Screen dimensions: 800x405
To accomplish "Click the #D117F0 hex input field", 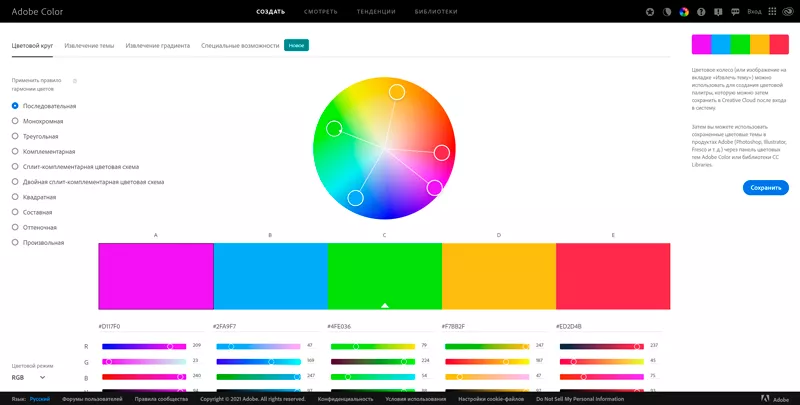I will (151, 326).
